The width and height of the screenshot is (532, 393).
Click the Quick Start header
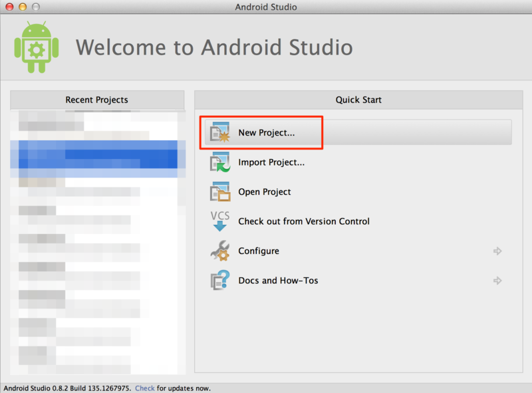click(358, 100)
